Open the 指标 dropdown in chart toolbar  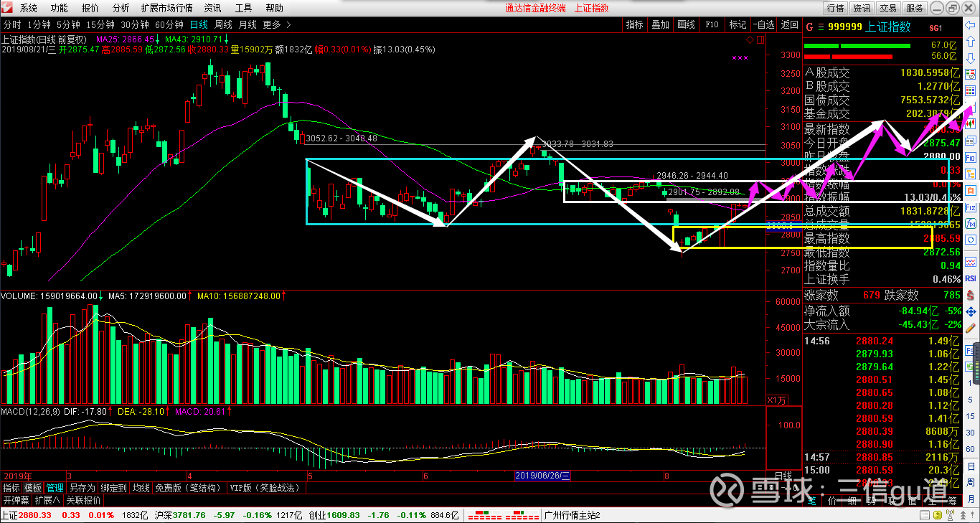[x=635, y=24]
